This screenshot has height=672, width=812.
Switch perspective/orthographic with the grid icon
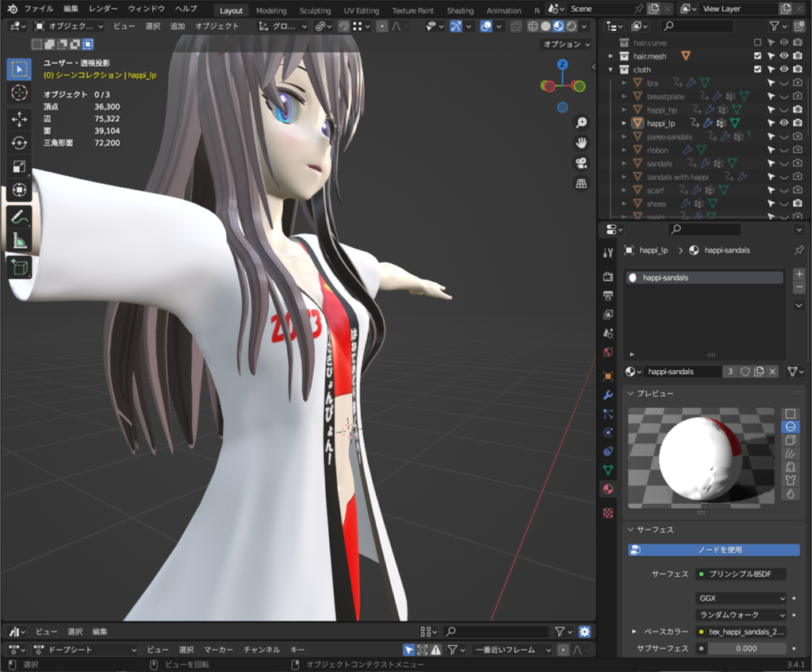pos(581,183)
